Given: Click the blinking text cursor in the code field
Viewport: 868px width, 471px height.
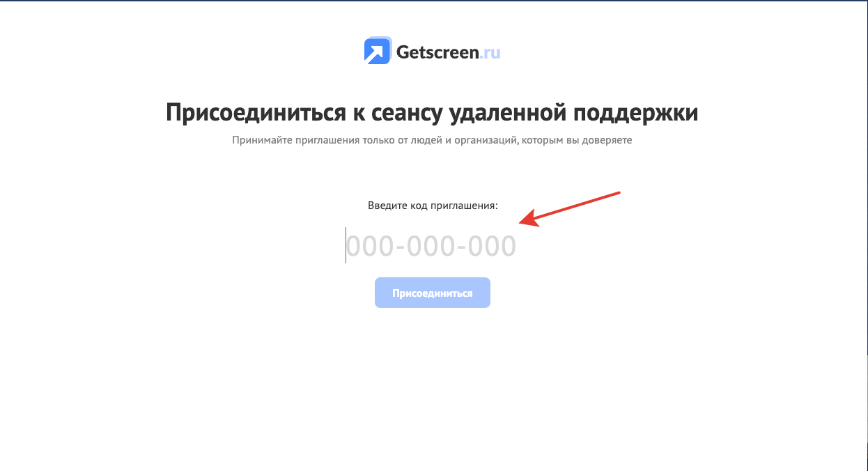Looking at the screenshot, I should (x=346, y=245).
